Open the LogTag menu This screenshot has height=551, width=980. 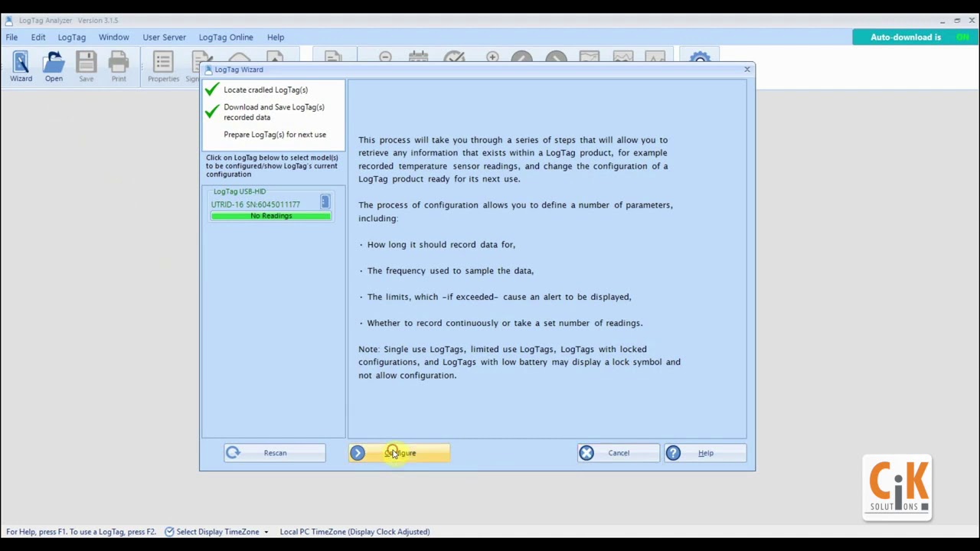[71, 37]
